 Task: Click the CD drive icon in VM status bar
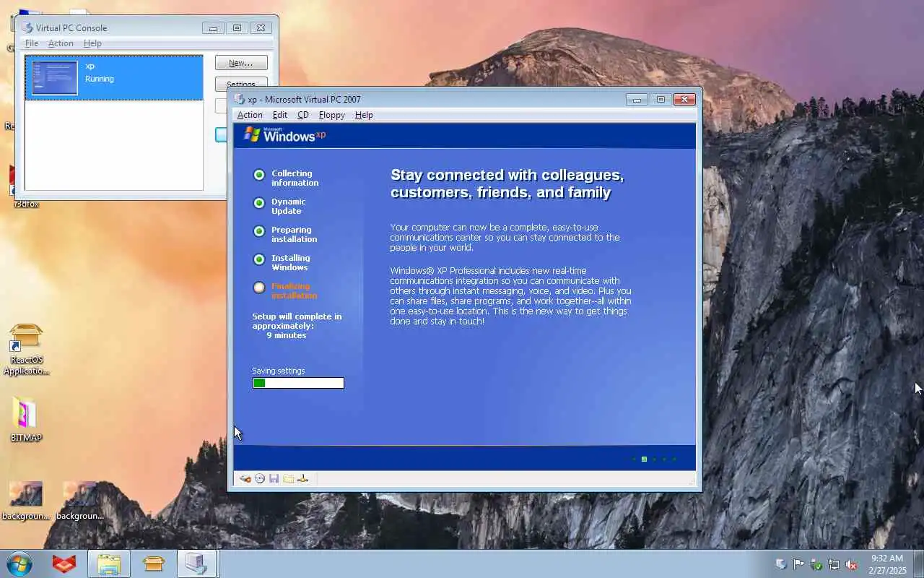coord(260,478)
